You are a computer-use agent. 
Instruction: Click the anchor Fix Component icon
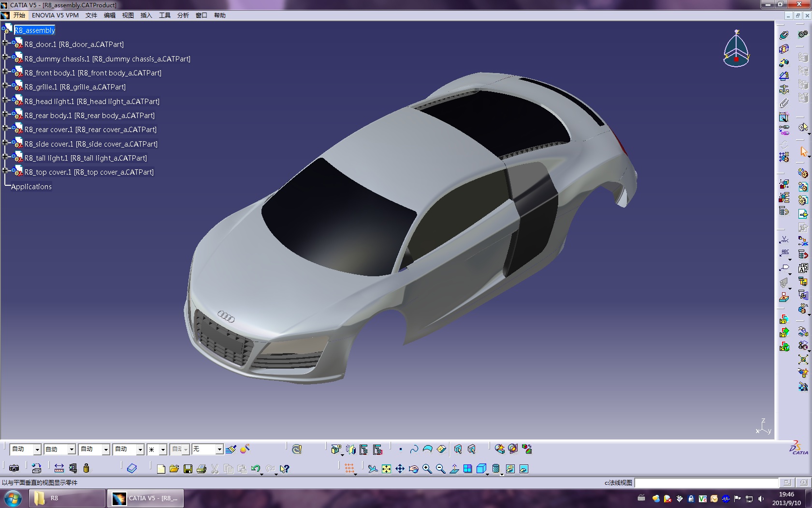pos(784,90)
